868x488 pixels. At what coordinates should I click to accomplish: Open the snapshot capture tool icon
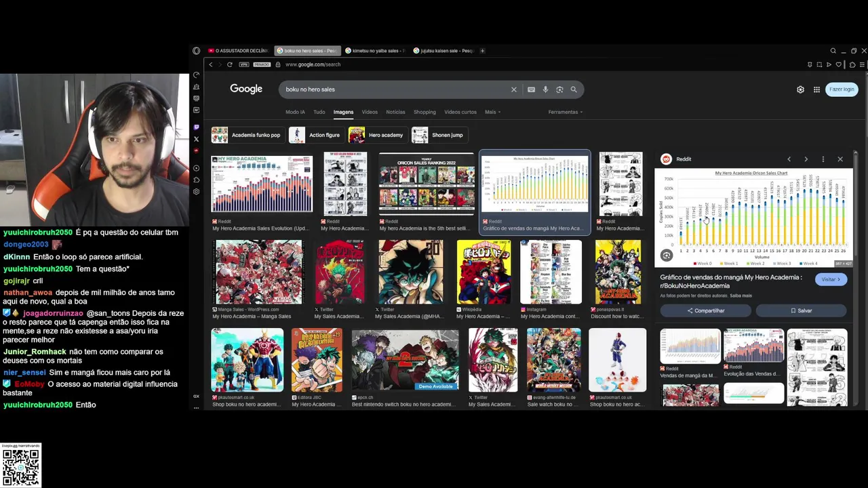pos(819,65)
